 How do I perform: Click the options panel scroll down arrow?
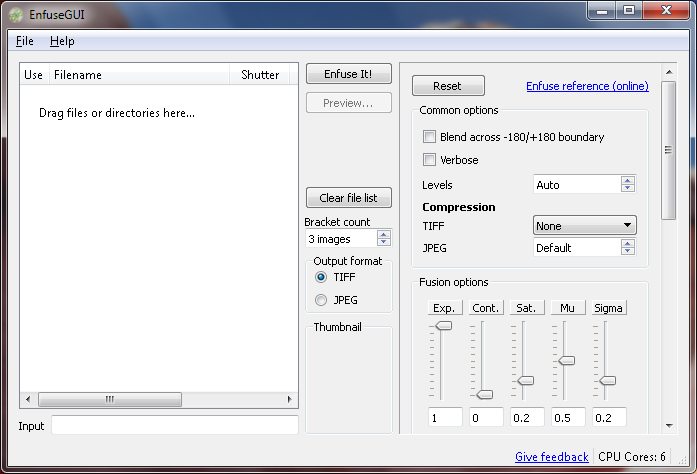pyautogui.click(x=669, y=426)
